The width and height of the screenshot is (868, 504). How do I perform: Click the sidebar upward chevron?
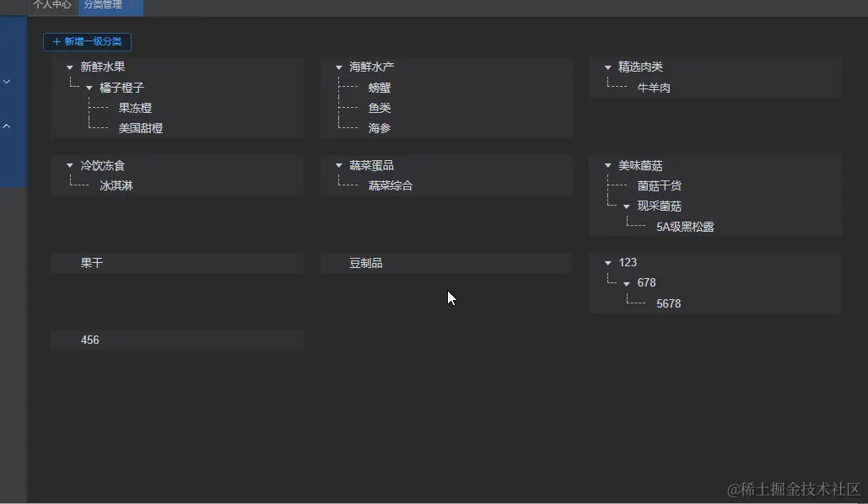pyautogui.click(x=7, y=126)
